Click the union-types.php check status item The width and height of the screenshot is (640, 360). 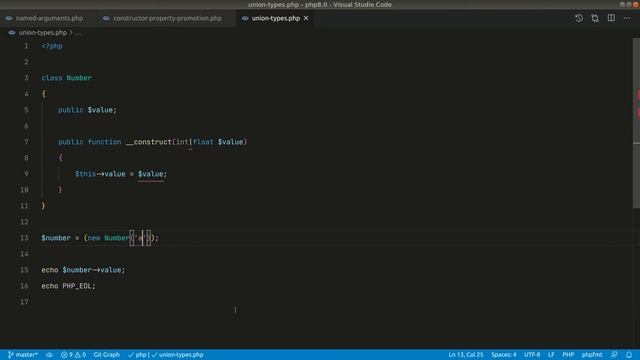click(x=178, y=355)
